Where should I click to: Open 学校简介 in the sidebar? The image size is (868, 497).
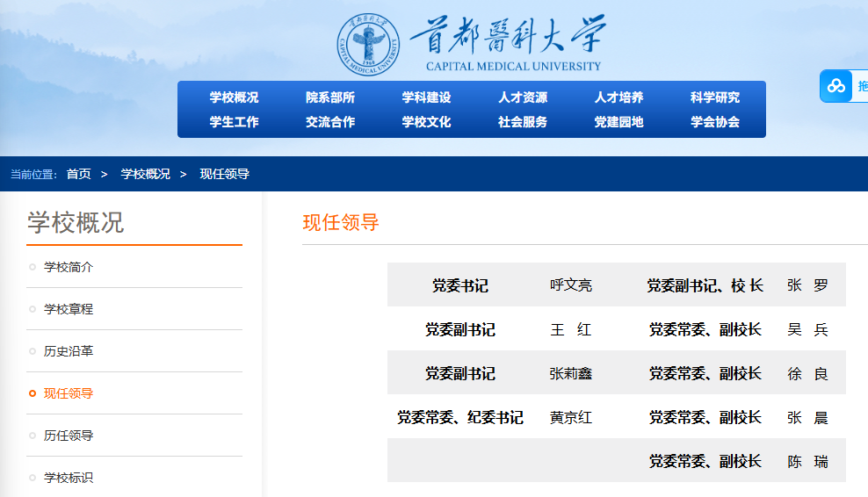[x=69, y=267]
